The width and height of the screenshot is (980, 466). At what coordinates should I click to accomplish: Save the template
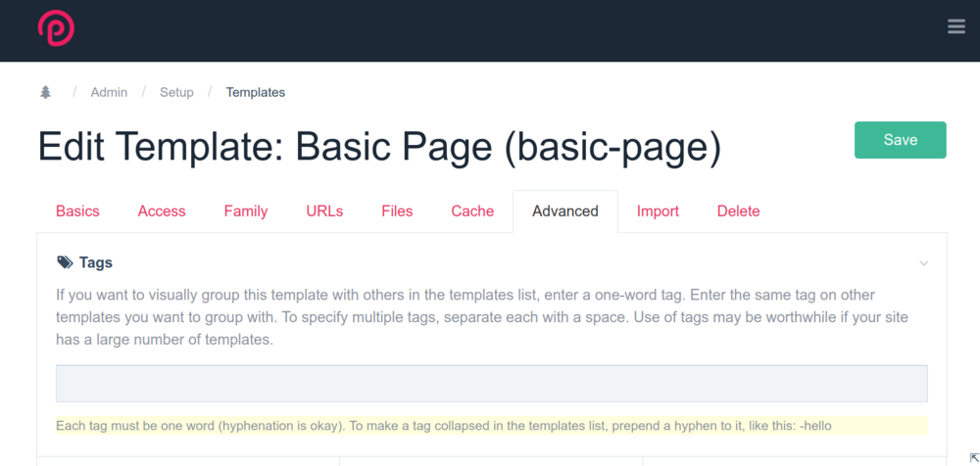pyautogui.click(x=900, y=140)
